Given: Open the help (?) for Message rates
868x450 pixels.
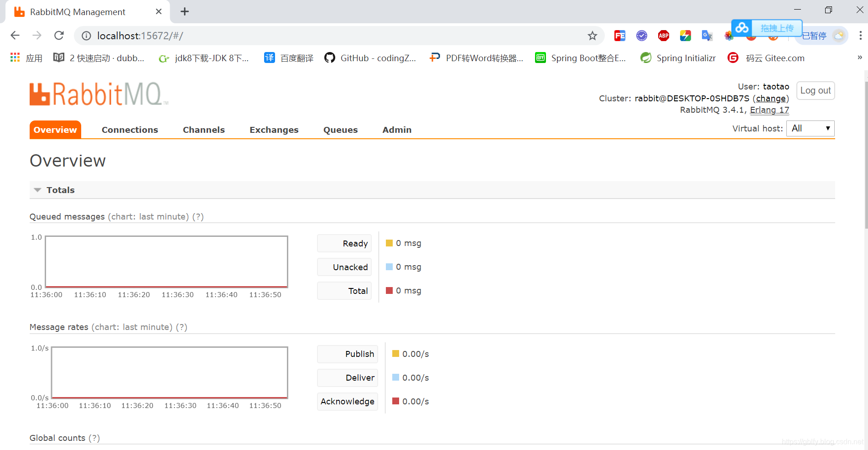Looking at the screenshot, I should 182,327.
